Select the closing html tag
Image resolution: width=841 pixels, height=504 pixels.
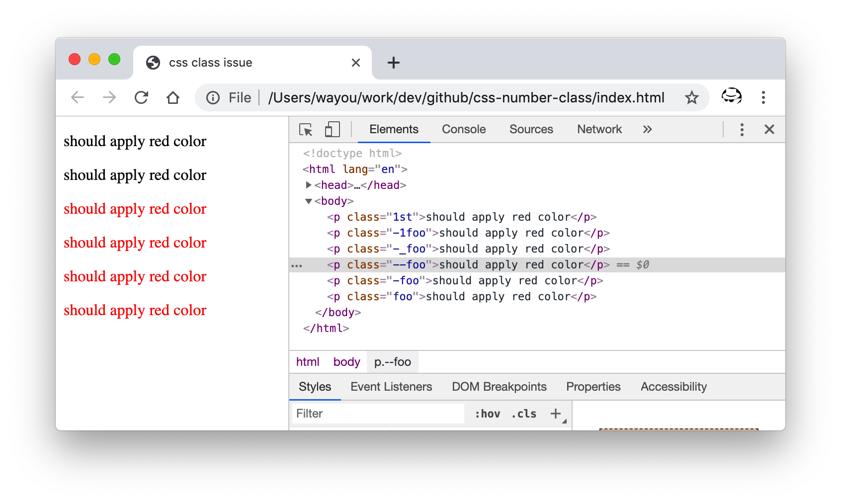[x=326, y=329]
